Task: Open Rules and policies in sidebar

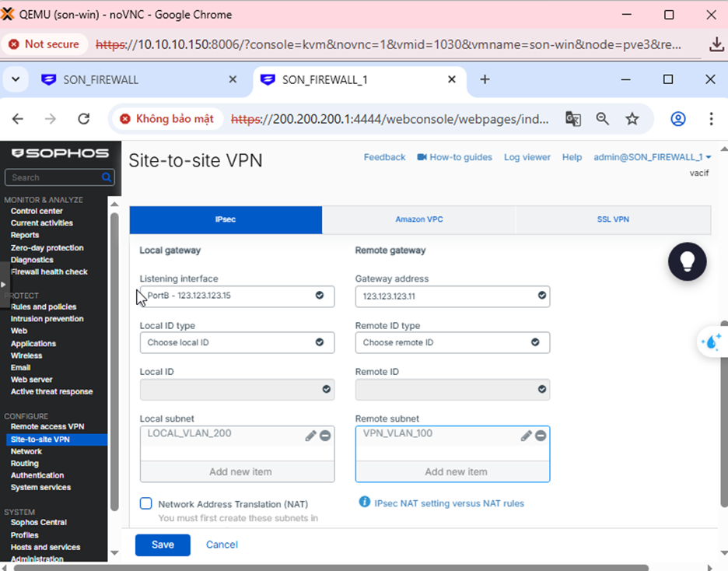Action: (x=44, y=307)
